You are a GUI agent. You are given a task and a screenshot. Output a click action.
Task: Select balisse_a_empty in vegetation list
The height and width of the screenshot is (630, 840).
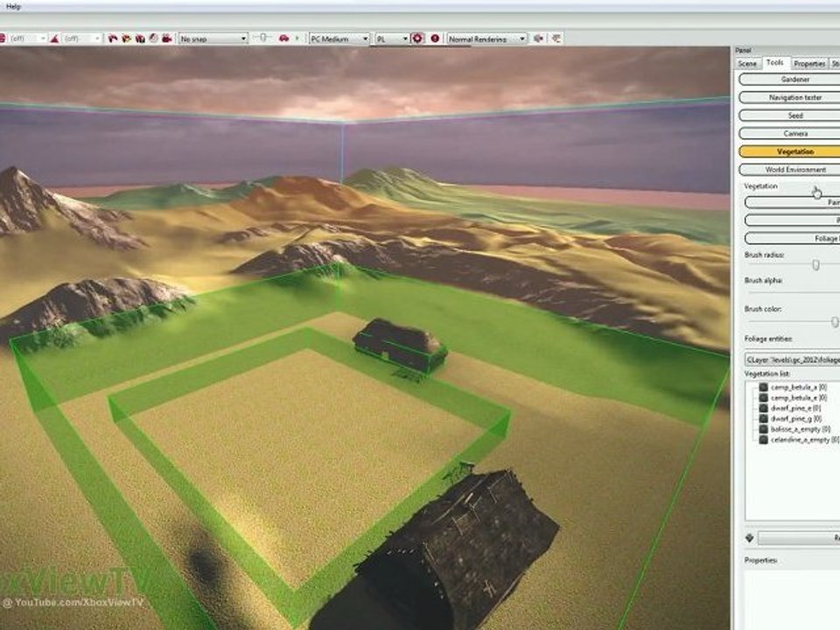(x=801, y=429)
